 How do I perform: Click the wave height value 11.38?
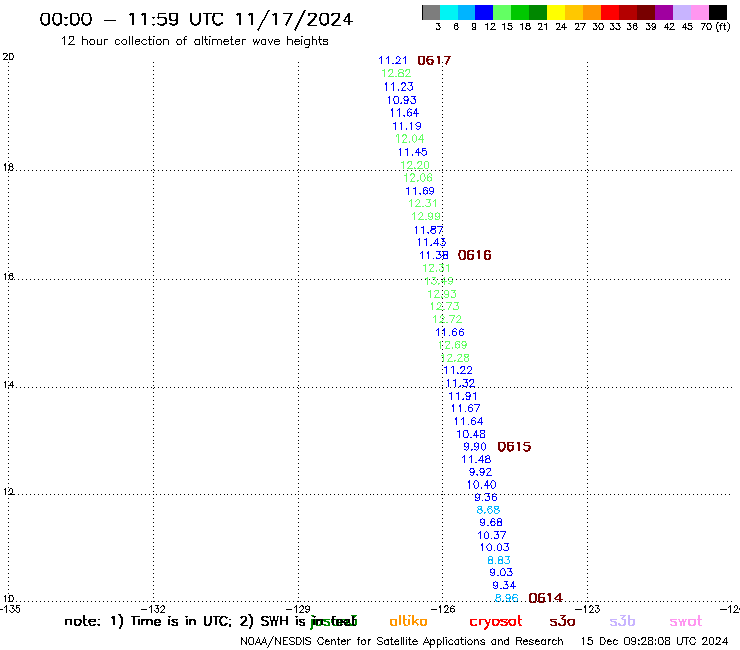(434, 255)
